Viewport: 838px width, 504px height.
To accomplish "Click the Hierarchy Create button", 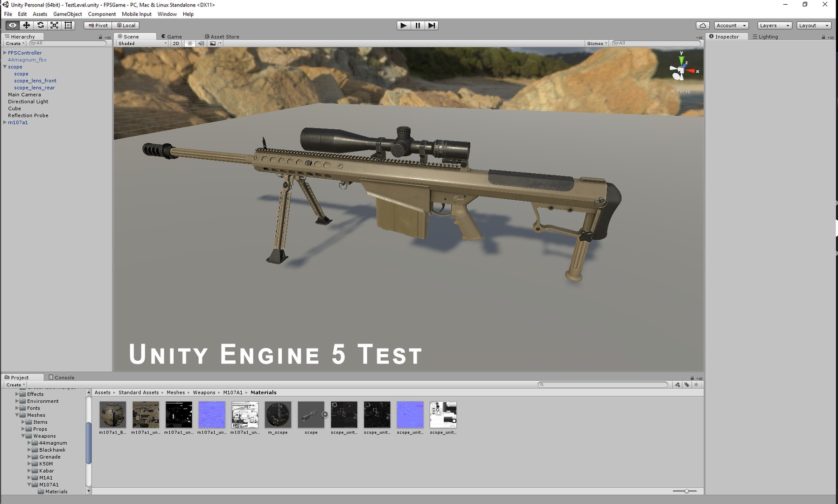I will point(15,43).
